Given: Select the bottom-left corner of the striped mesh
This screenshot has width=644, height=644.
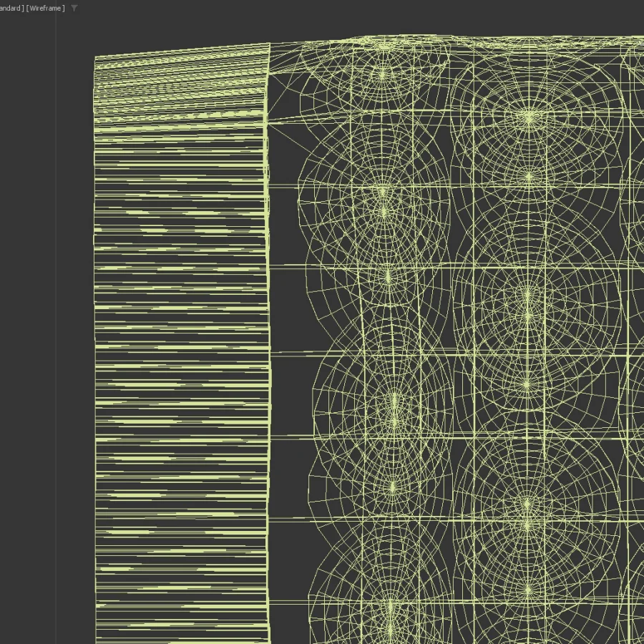Looking at the screenshot, I should 97,640.
